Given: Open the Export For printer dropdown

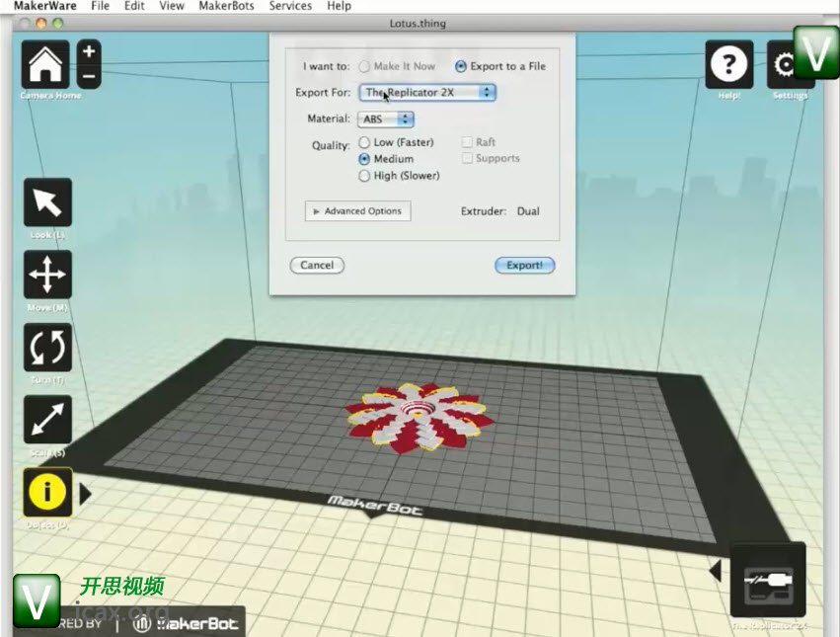Looking at the screenshot, I should (426, 92).
